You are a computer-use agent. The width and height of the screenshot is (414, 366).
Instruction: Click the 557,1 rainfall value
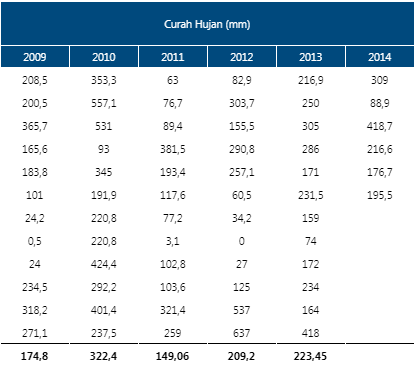[x=104, y=103]
